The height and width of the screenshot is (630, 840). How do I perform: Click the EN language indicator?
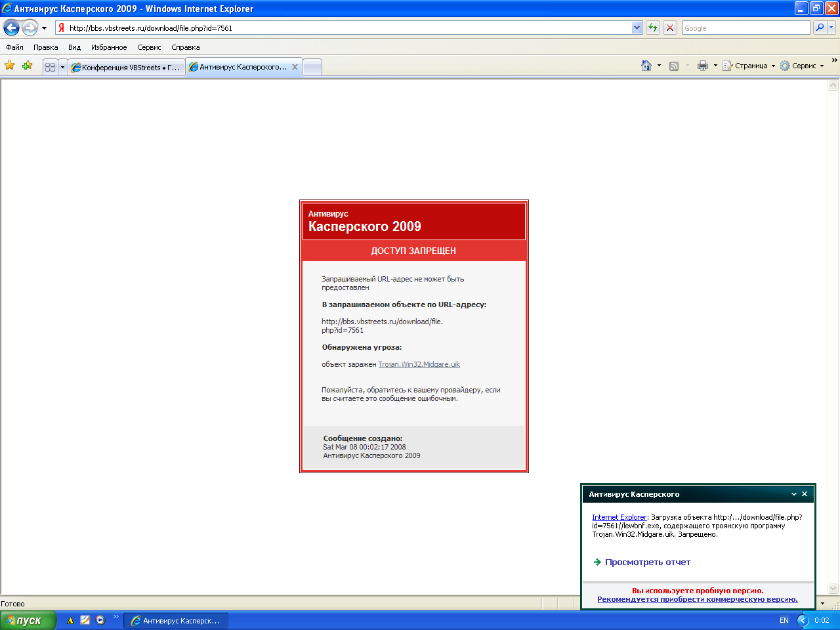[x=784, y=620]
